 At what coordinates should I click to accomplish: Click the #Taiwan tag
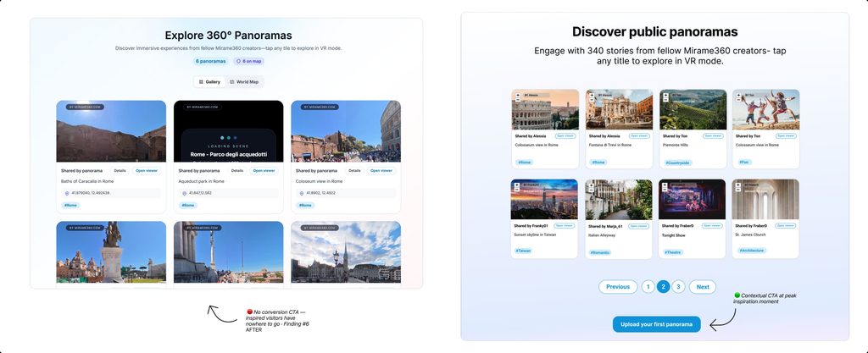coord(523,251)
